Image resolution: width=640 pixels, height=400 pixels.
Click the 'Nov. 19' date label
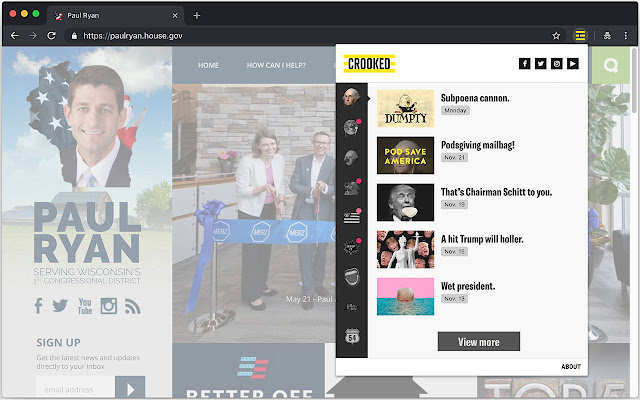[454, 204]
